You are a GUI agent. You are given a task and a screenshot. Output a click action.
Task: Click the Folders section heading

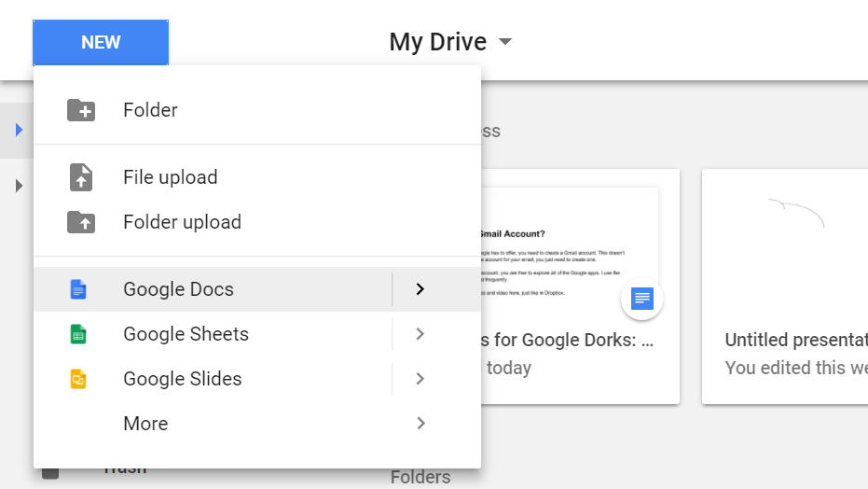pos(420,477)
